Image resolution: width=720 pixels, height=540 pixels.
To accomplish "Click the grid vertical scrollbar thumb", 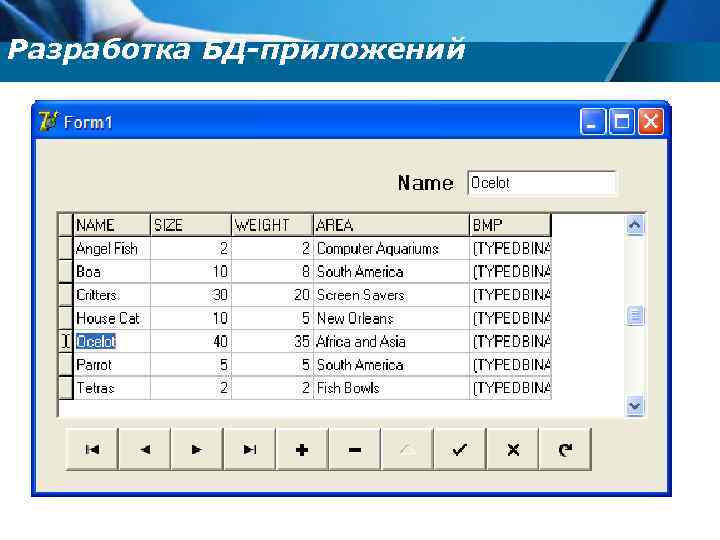I will [x=635, y=315].
